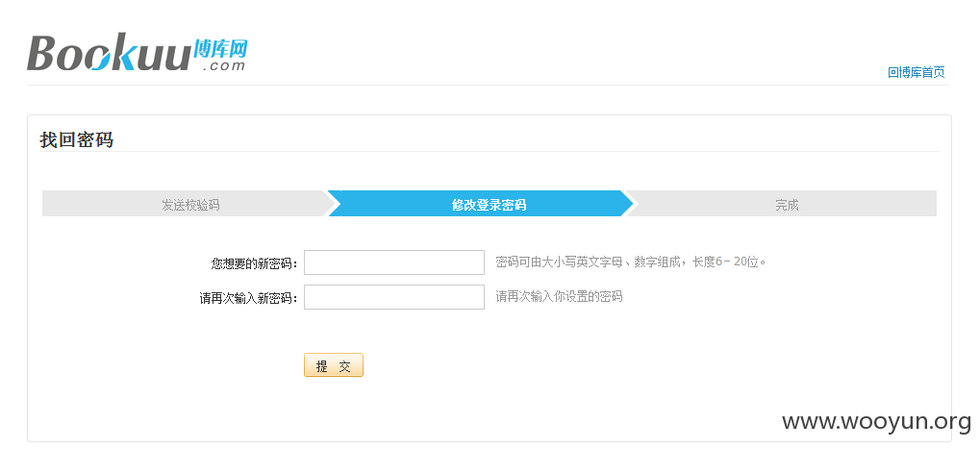Focus the 您想要的新密码 input field
This screenshot has height=449, width=980.
(x=394, y=262)
